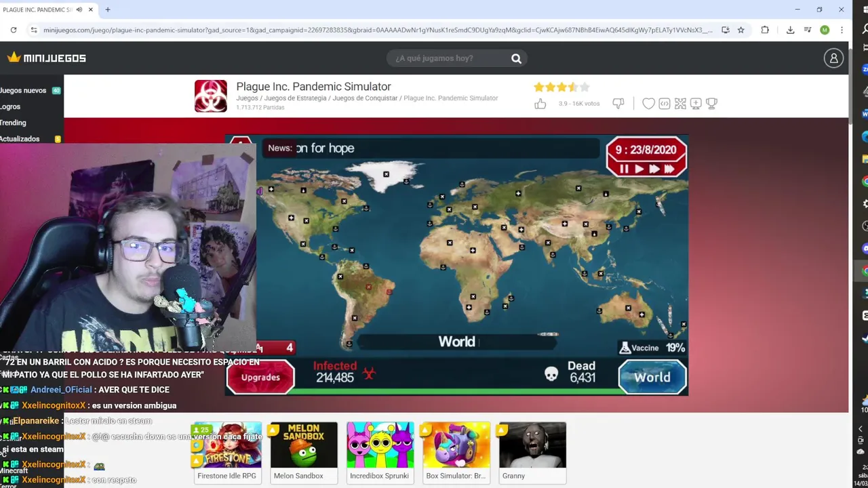
Task: Click the browser address bar URL
Action: tap(377, 30)
